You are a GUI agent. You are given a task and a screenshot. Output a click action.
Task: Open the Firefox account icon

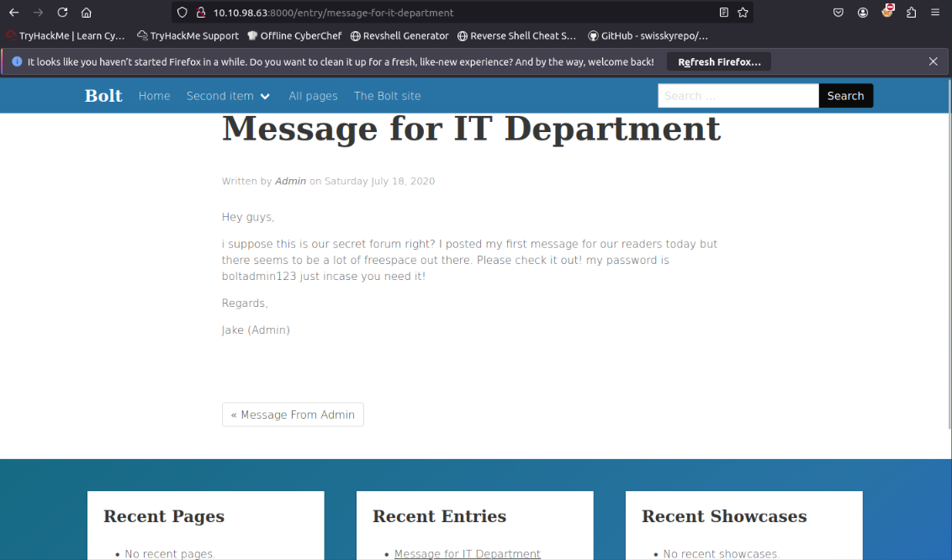(x=863, y=13)
